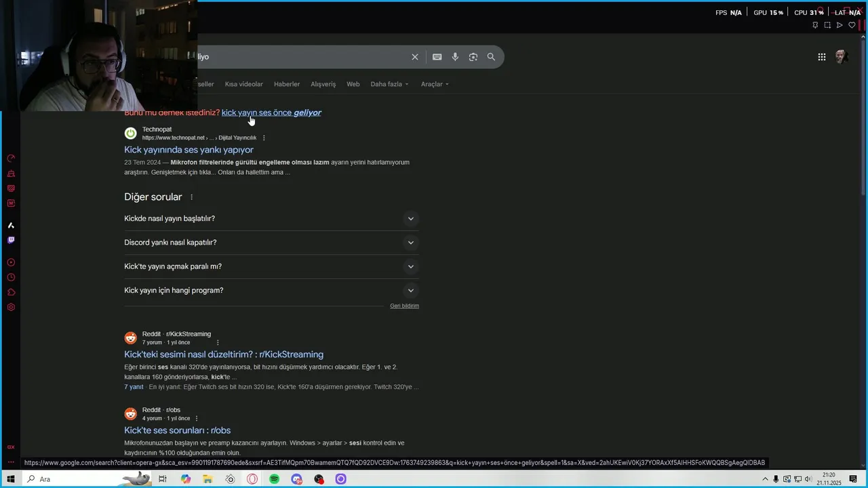Switch to the Alışveriş tab
Image resolution: width=868 pixels, height=488 pixels.
[x=323, y=84]
